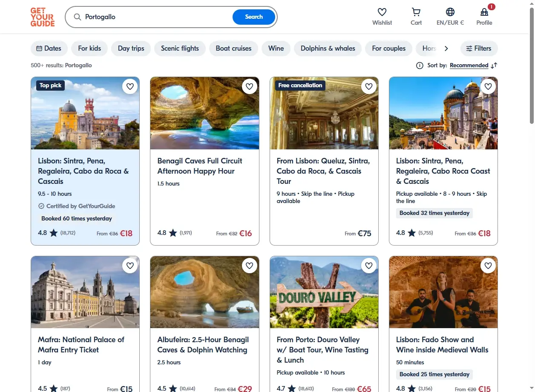Viewport: 535px width, 392px height.
Task: Open the Recommended sort dropdown
Action: (x=469, y=66)
